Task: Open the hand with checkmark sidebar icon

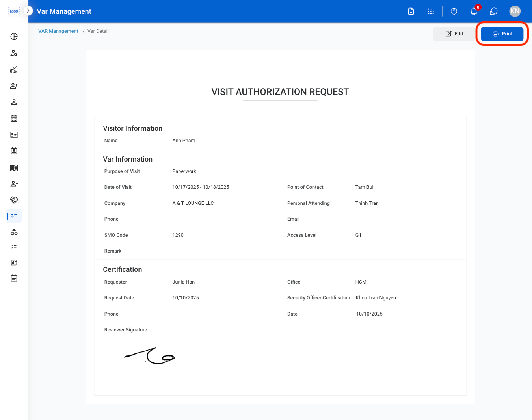Action: point(14,70)
